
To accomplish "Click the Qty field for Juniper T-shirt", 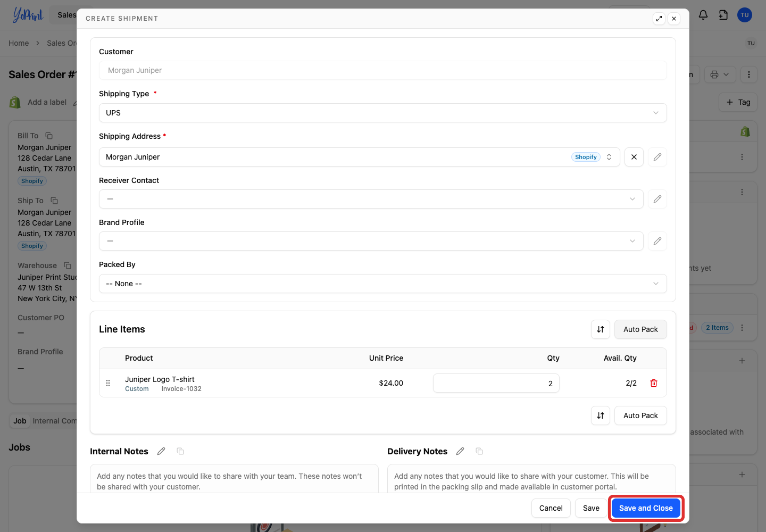I will 496,383.
